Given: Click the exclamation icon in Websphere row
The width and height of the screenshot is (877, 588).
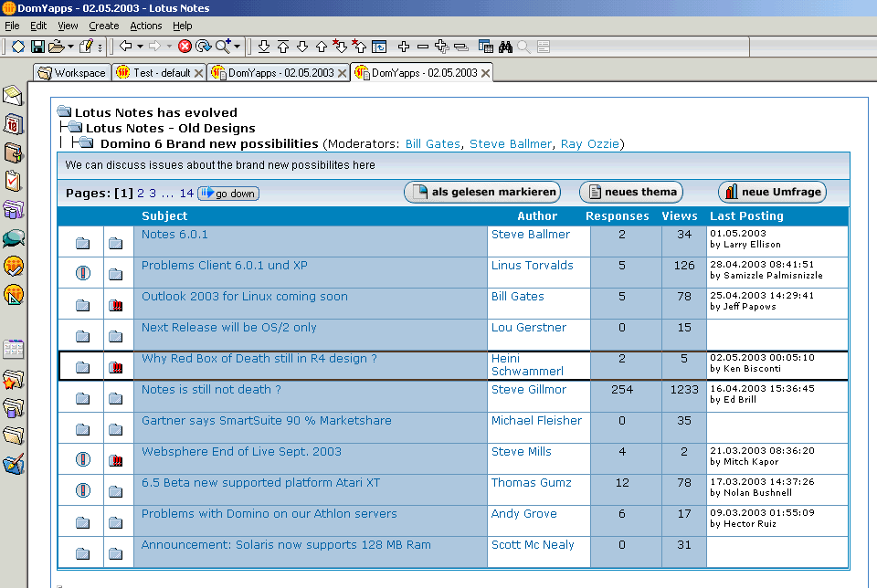Looking at the screenshot, I should [x=83, y=459].
